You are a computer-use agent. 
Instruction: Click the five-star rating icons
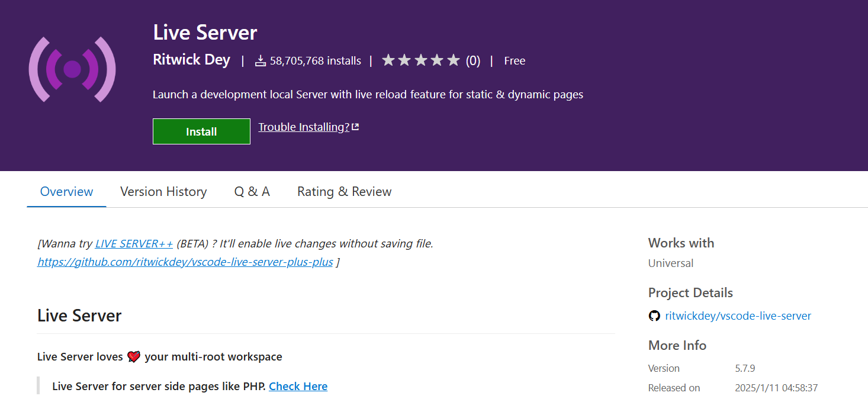[421, 60]
